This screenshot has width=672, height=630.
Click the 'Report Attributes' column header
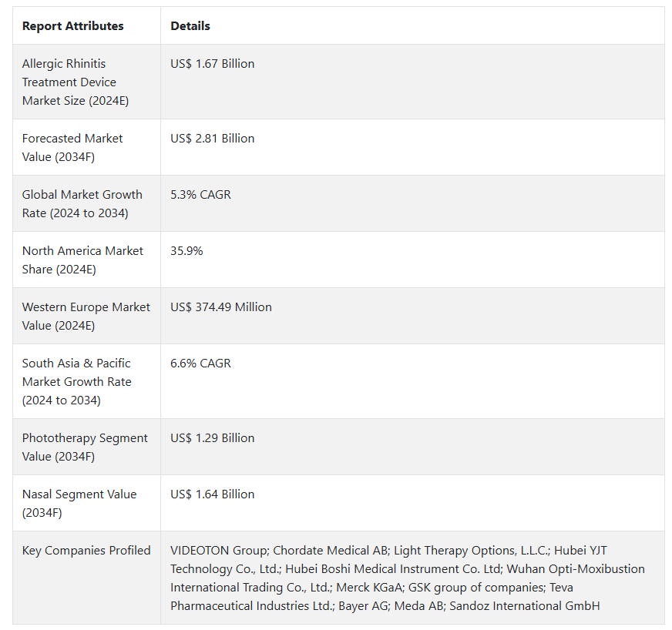tap(72, 26)
